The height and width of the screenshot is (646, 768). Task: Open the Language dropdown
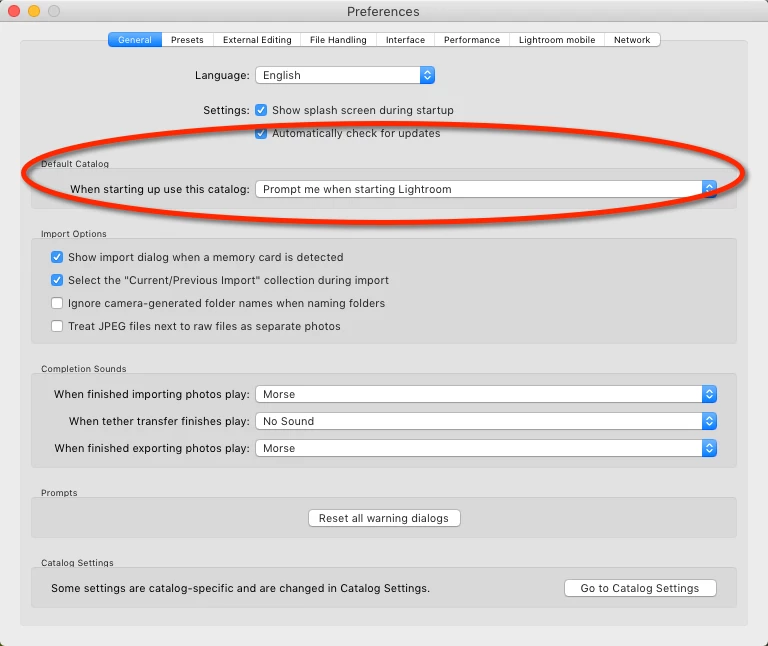pos(345,75)
